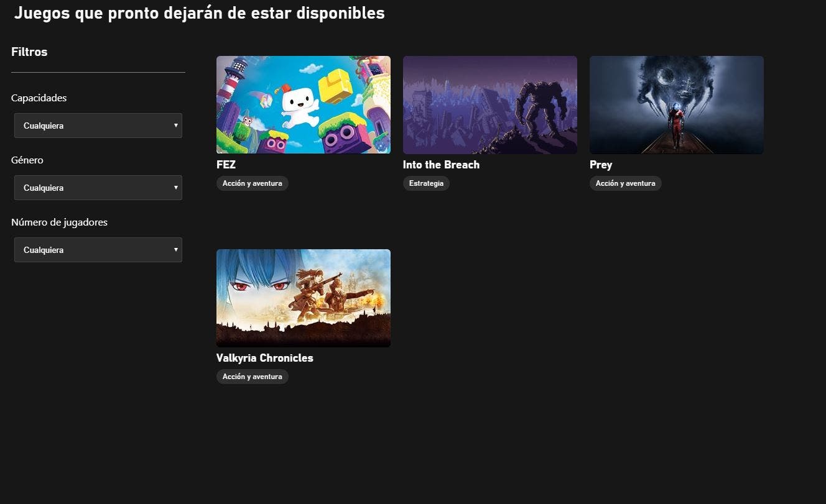Viewport: 826px width, 504px height.
Task: Open the Into the Breach title link
Action: pyautogui.click(x=441, y=165)
